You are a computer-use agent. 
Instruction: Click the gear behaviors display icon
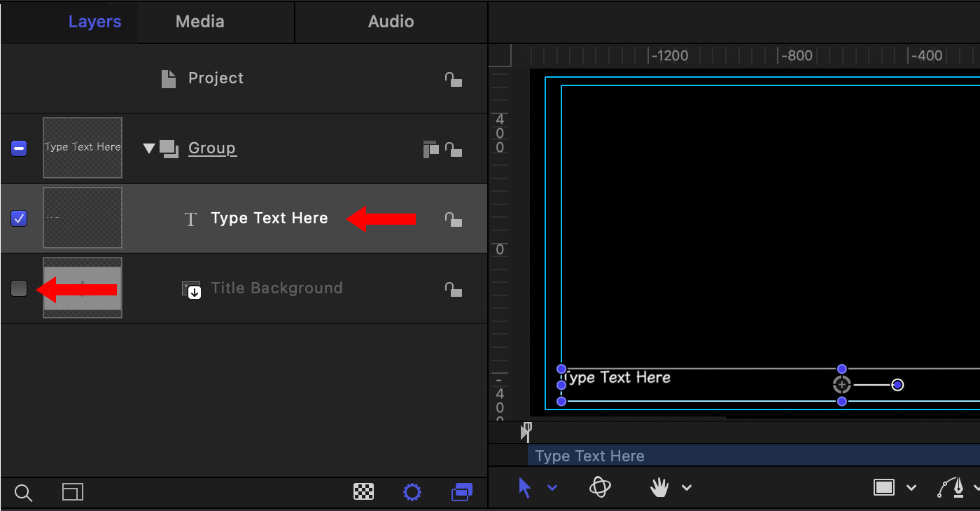coord(412,492)
